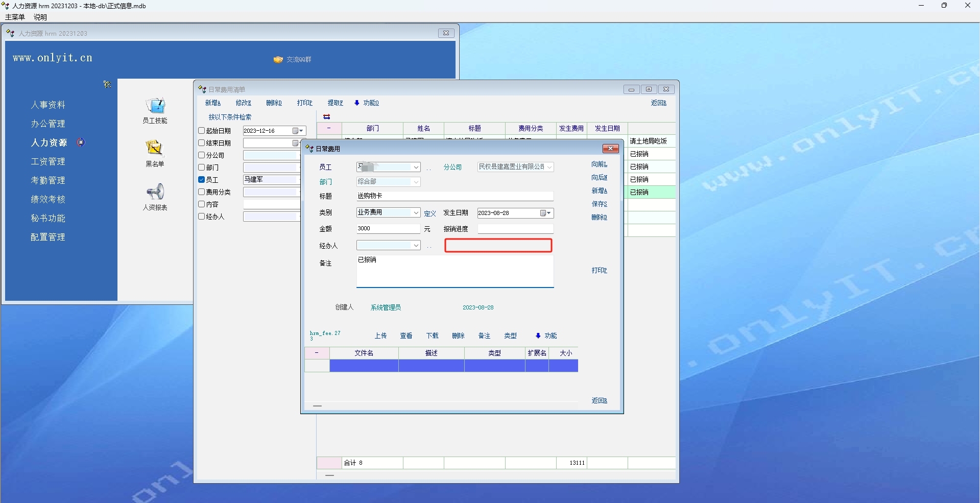980x503 pixels.
Task: Click the pin icon in blue sidebar
Action: 107,84
